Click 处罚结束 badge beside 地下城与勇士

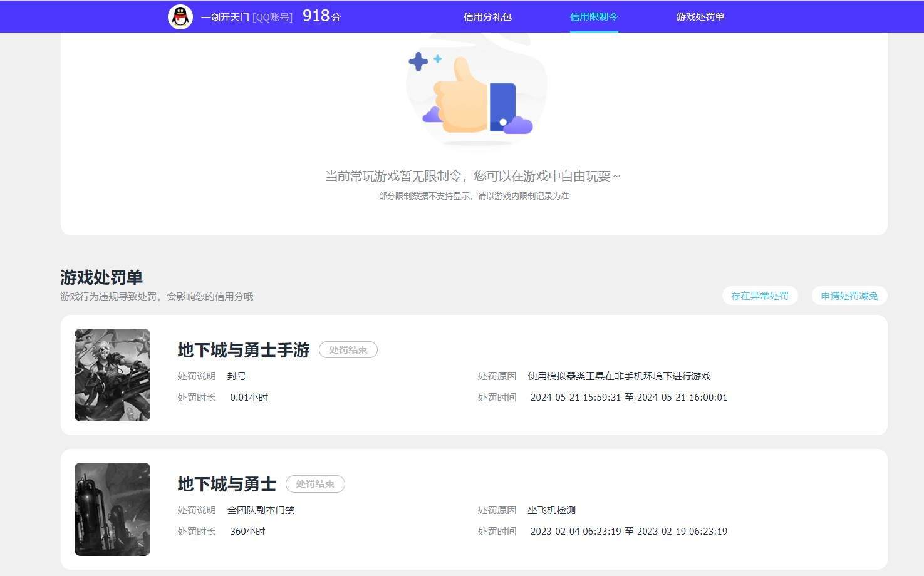pyautogui.click(x=315, y=484)
